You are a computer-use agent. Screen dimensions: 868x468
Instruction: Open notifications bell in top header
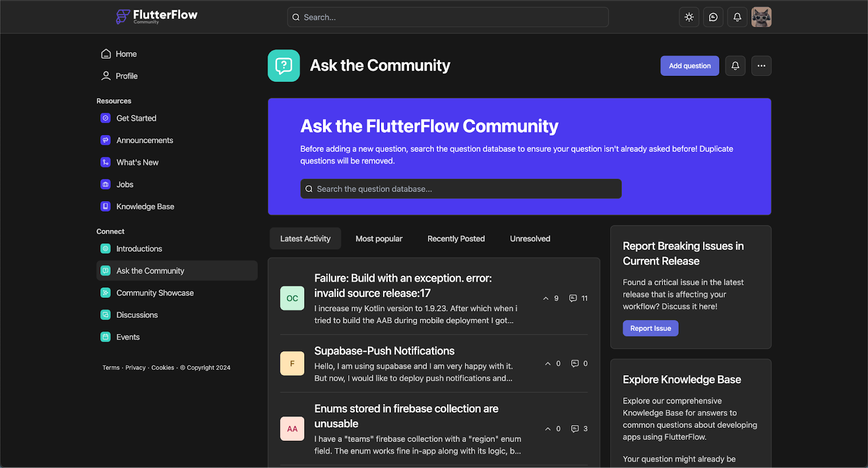tap(737, 17)
